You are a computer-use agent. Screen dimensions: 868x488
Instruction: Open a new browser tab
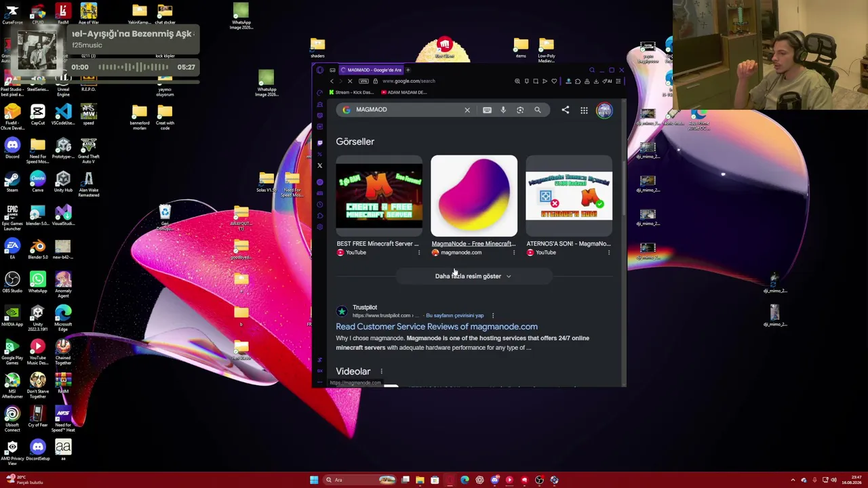pos(408,70)
